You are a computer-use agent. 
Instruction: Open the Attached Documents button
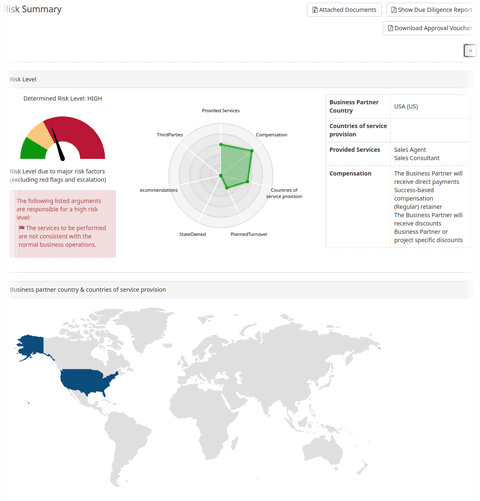(344, 10)
